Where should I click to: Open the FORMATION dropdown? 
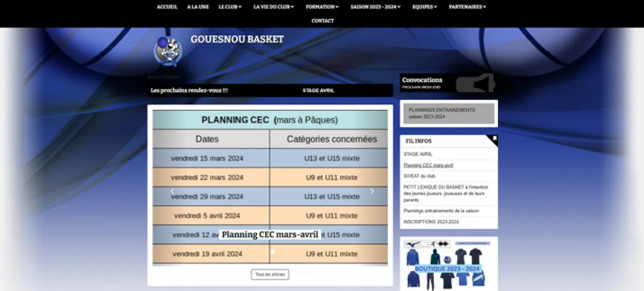coord(322,7)
